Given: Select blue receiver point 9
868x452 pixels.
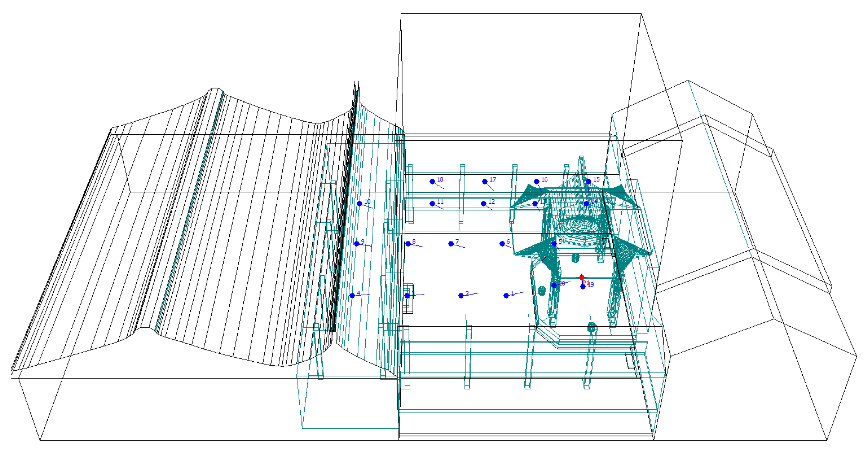Looking at the screenshot, I should click(356, 244).
